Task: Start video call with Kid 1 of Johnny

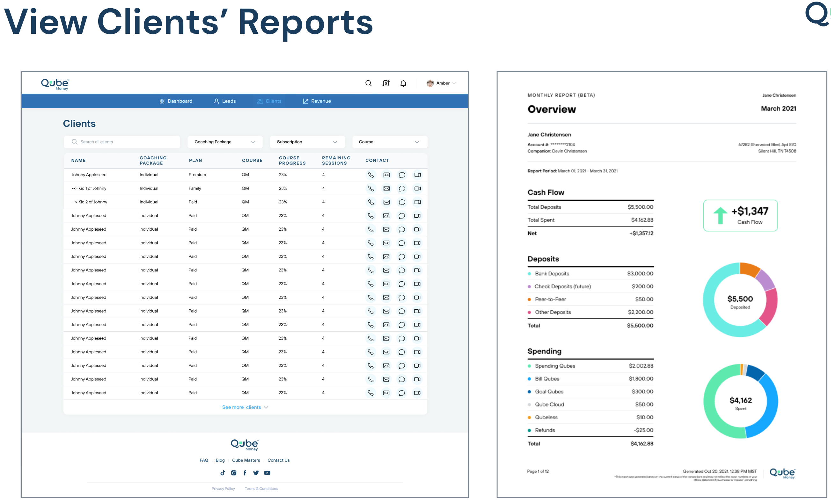Action: coord(417,188)
